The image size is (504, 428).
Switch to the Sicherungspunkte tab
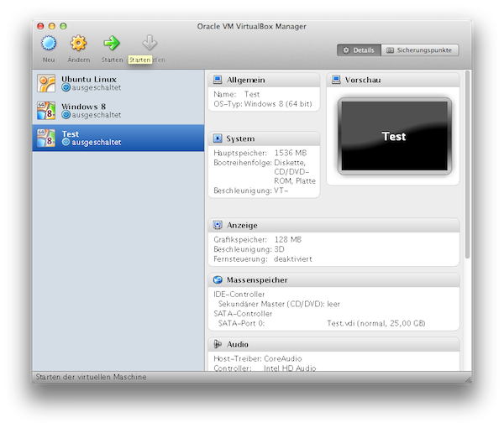420,50
